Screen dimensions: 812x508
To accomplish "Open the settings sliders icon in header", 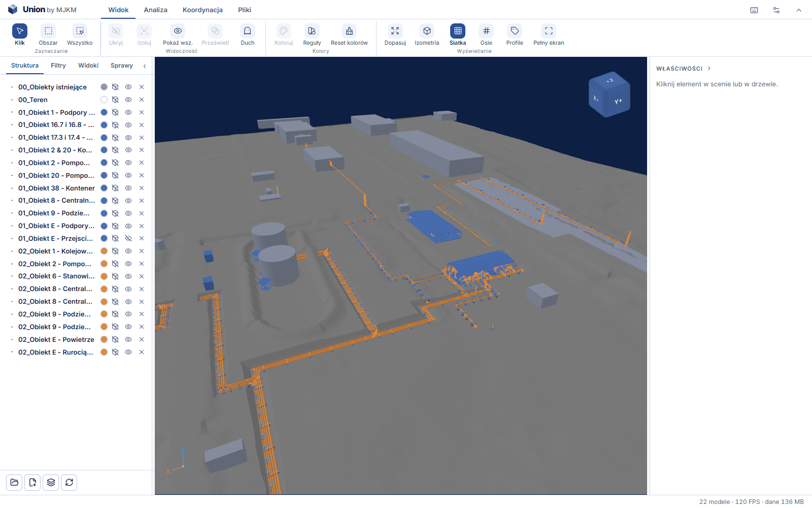I will (776, 10).
